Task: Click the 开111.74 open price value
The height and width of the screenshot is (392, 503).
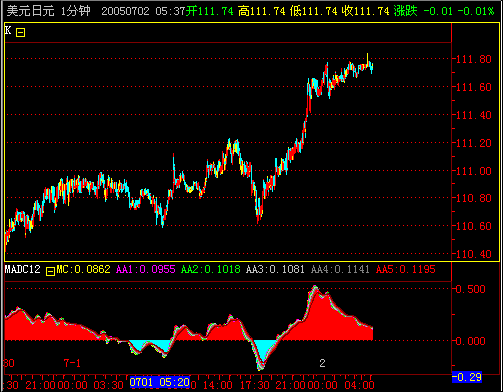Action: [210, 11]
